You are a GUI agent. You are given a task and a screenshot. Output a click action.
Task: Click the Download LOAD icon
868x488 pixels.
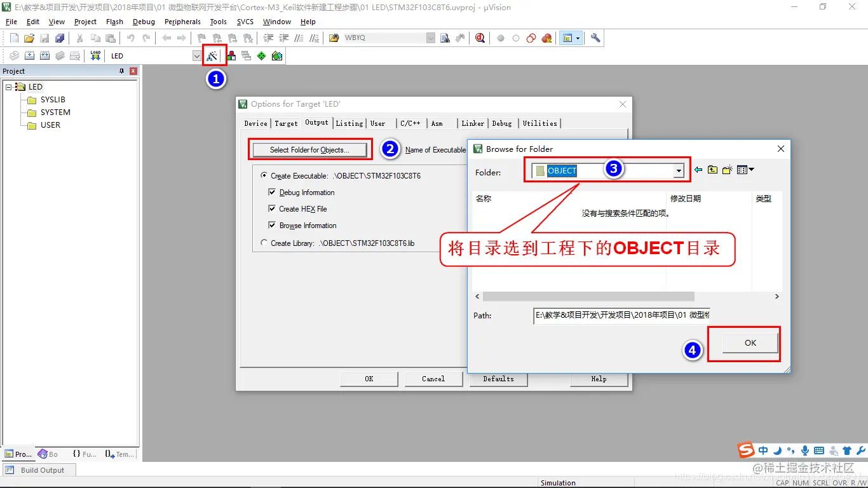click(95, 56)
